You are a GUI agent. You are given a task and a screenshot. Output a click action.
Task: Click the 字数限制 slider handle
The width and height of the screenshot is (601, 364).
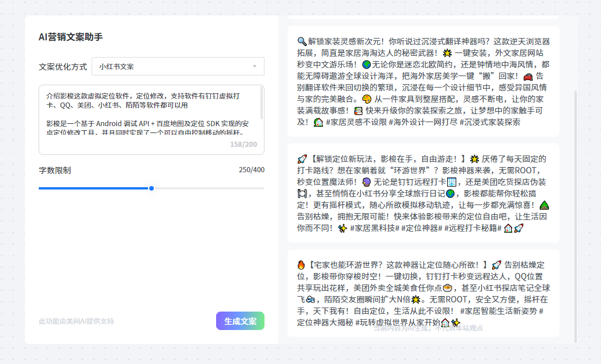click(151, 188)
